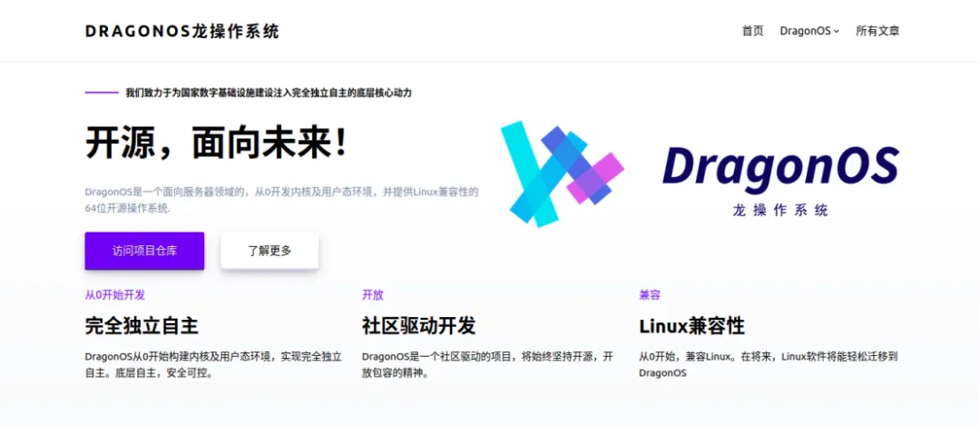The width and height of the screenshot is (980, 426).
Task: Click the purple line before the tagline
Action: (x=102, y=93)
